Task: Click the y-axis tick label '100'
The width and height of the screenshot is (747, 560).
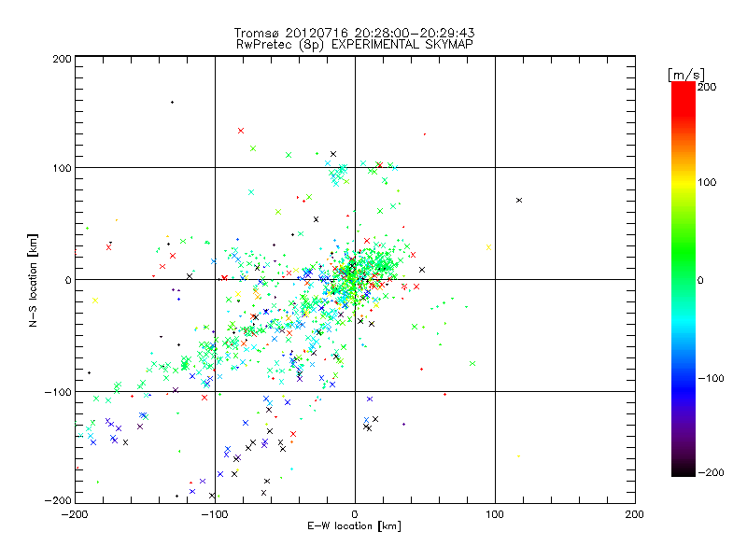Action: click(62, 168)
